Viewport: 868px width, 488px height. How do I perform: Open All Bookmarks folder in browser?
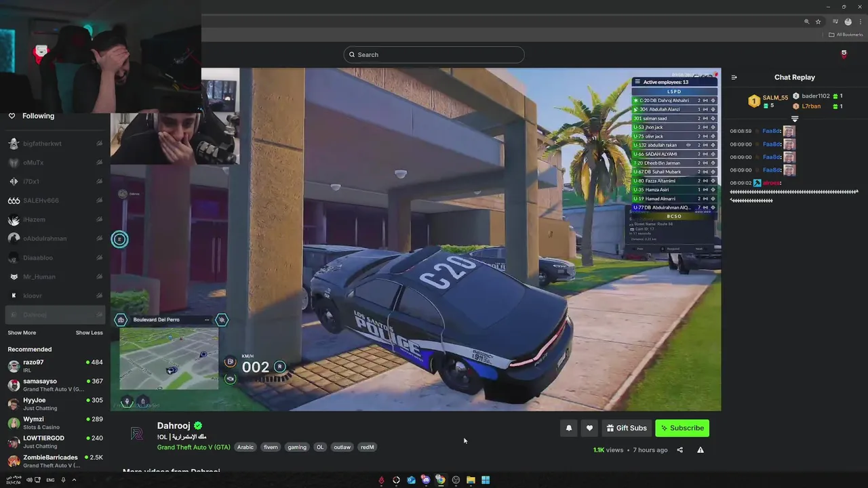coord(846,35)
